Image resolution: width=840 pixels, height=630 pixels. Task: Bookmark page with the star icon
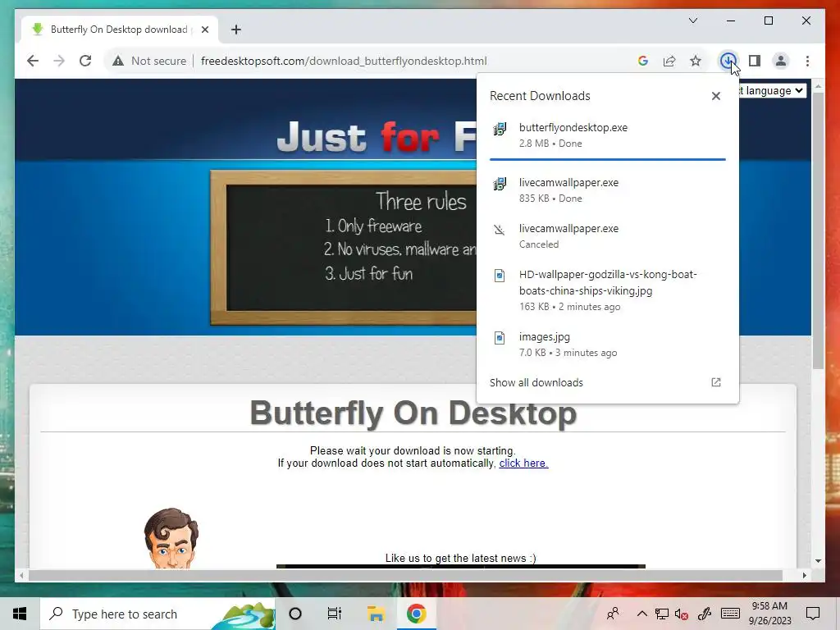pos(696,61)
